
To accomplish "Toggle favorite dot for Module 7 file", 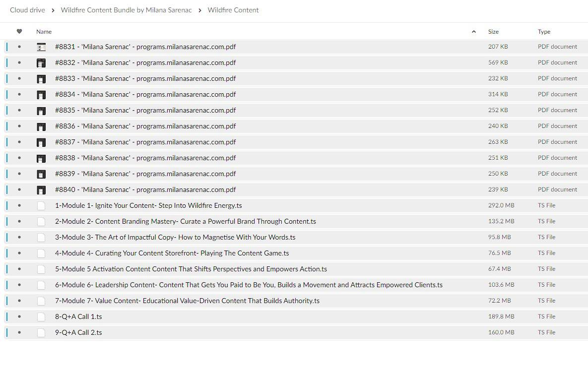I will pos(19,301).
